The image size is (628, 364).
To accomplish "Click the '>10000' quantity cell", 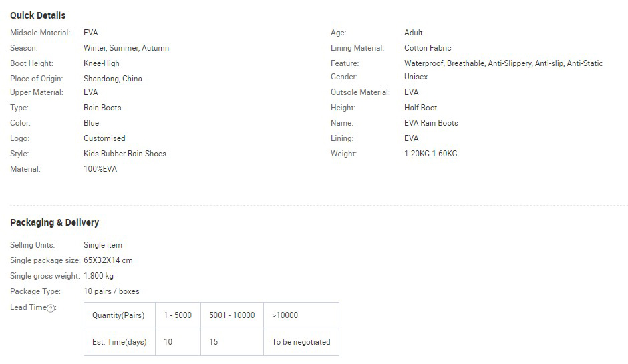I will 301,315.
